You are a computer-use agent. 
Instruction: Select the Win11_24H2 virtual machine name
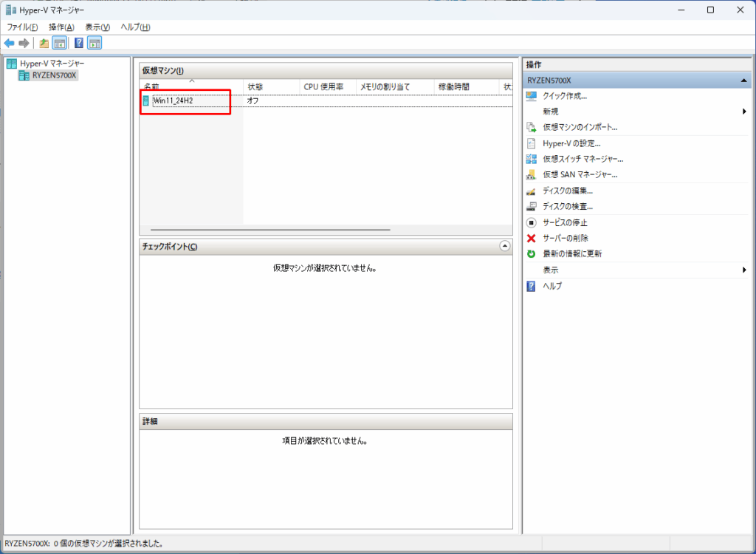(173, 101)
